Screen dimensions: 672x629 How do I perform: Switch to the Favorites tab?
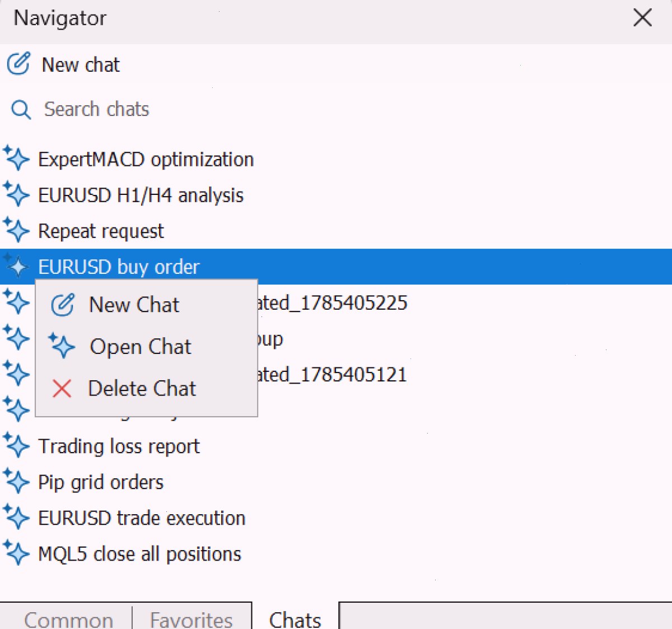[x=191, y=619]
